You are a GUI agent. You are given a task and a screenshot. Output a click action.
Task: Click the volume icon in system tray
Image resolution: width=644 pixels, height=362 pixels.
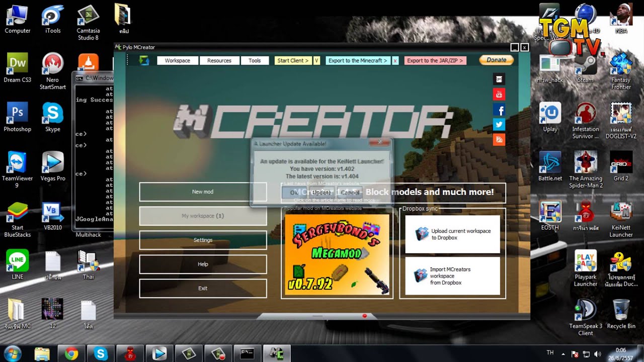(x=598, y=353)
